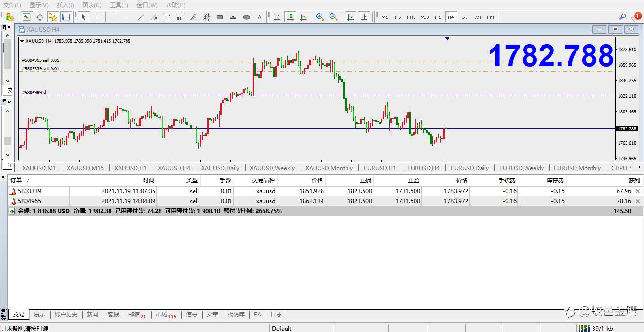The height and width of the screenshot is (332, 644).
Task: Switch to XAUUSD,Weekly chart tab
Action: pyautogui.click(x=272, y=168)
